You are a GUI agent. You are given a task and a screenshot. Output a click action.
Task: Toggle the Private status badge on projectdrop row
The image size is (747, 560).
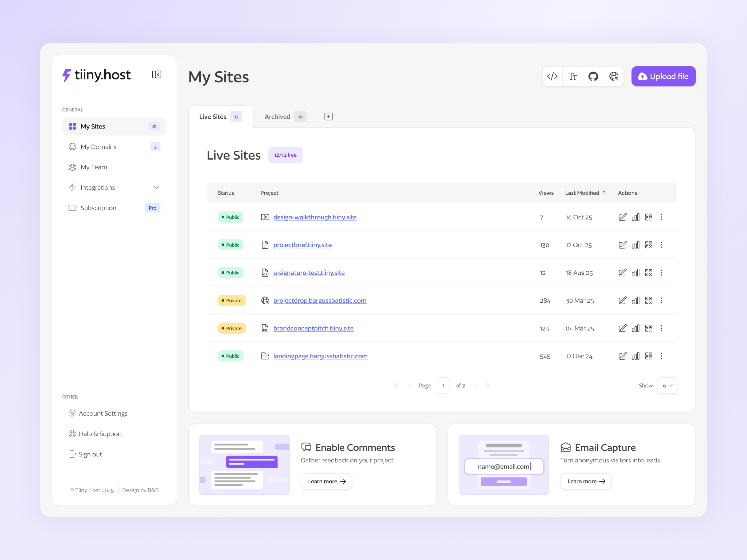pyautogui.click(x=232, y=300)
